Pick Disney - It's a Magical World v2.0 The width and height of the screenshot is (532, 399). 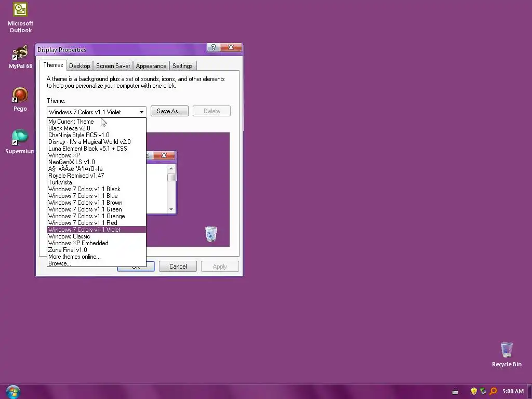[96, 142]
